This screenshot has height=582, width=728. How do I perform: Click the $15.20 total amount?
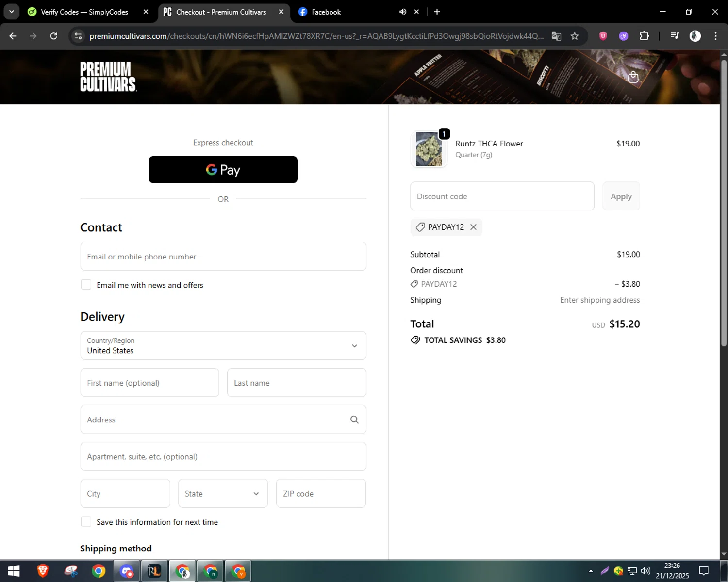click(x=625, y=324)
